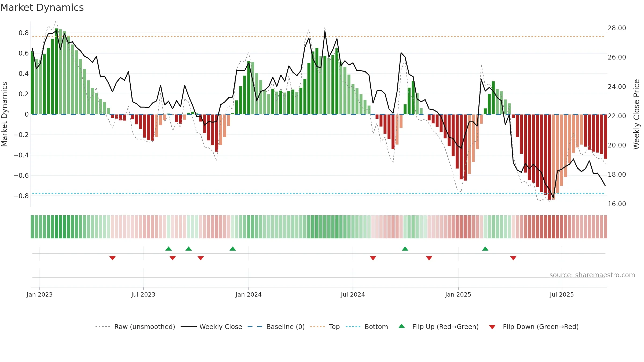Toggle the Top legend entry

(325, 327)
